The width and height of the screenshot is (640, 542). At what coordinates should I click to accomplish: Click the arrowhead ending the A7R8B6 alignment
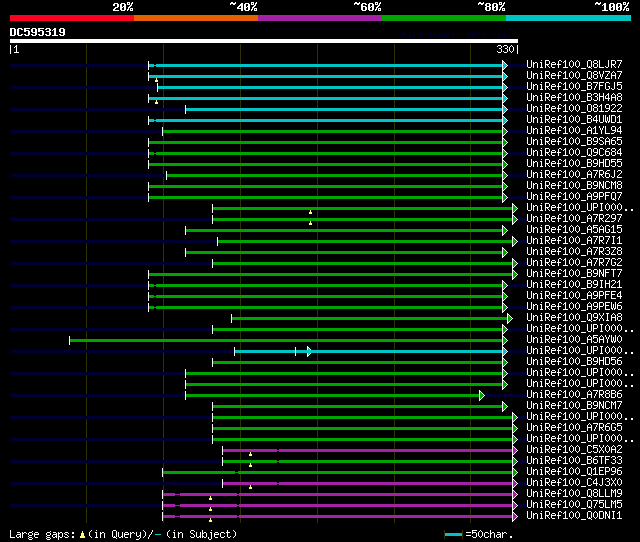pos(482,395)
